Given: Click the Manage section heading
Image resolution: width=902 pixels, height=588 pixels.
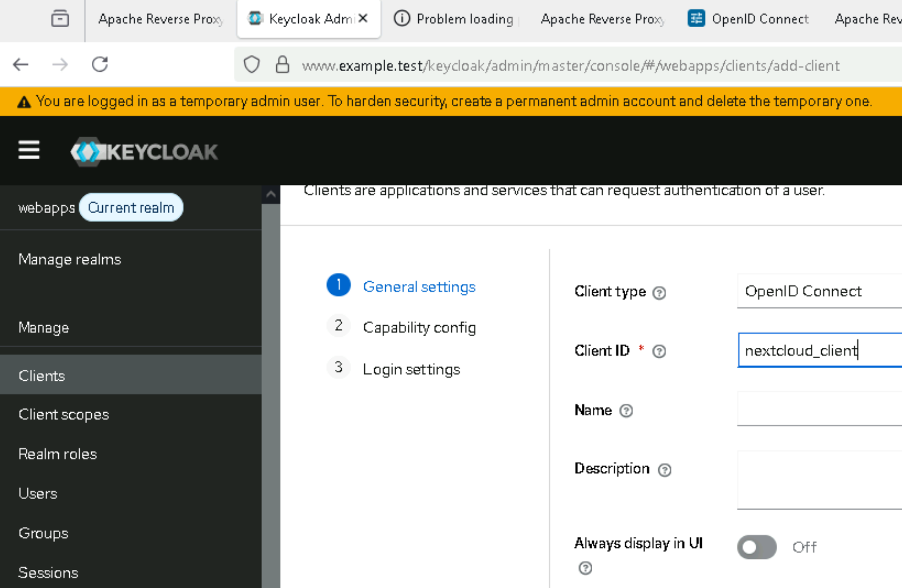Looking at the screenshot, I should point(43,328).
